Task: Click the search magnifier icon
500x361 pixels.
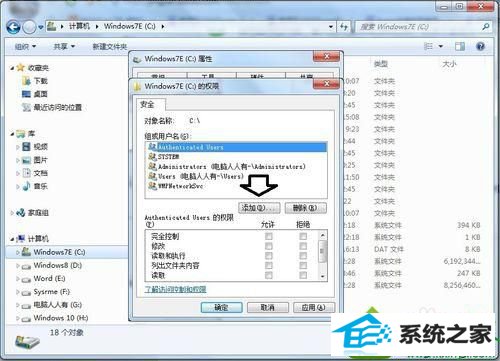Action: (x=486, y=27)
